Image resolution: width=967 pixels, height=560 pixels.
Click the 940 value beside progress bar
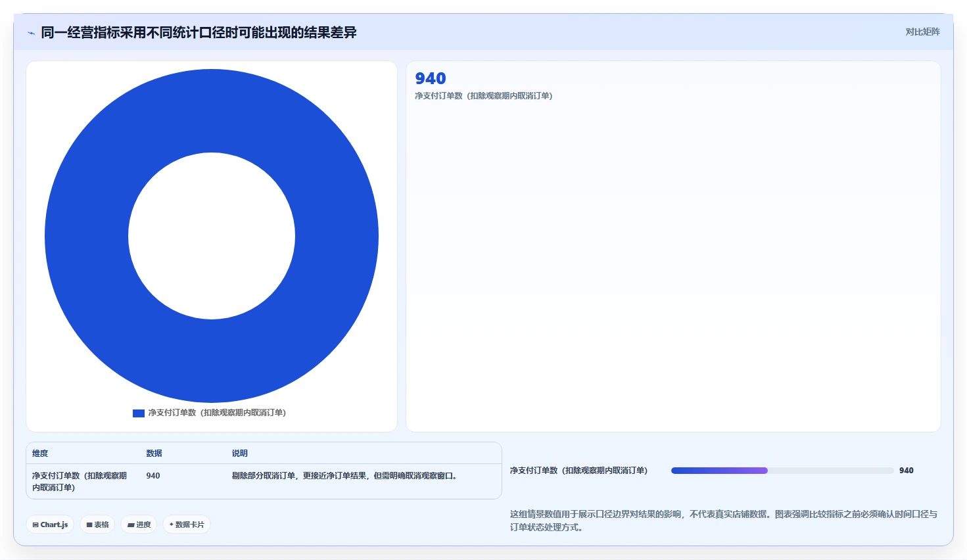tap(907, 471)
